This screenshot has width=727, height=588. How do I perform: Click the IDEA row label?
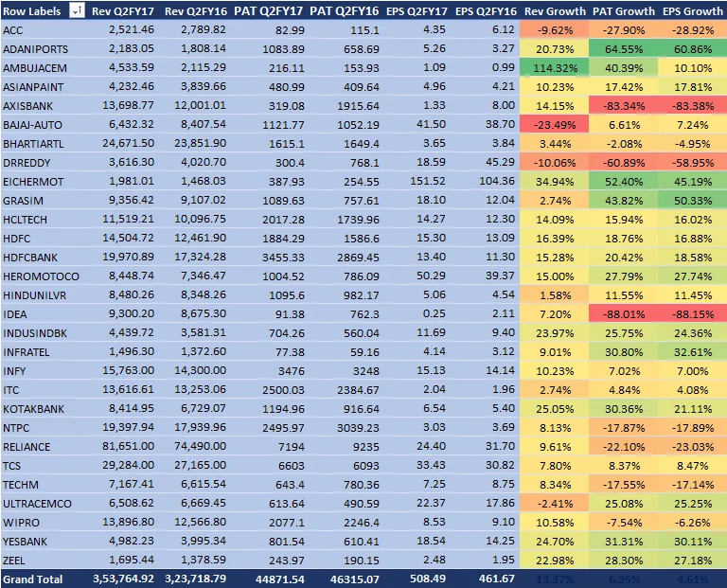click(x=15, y=314)
